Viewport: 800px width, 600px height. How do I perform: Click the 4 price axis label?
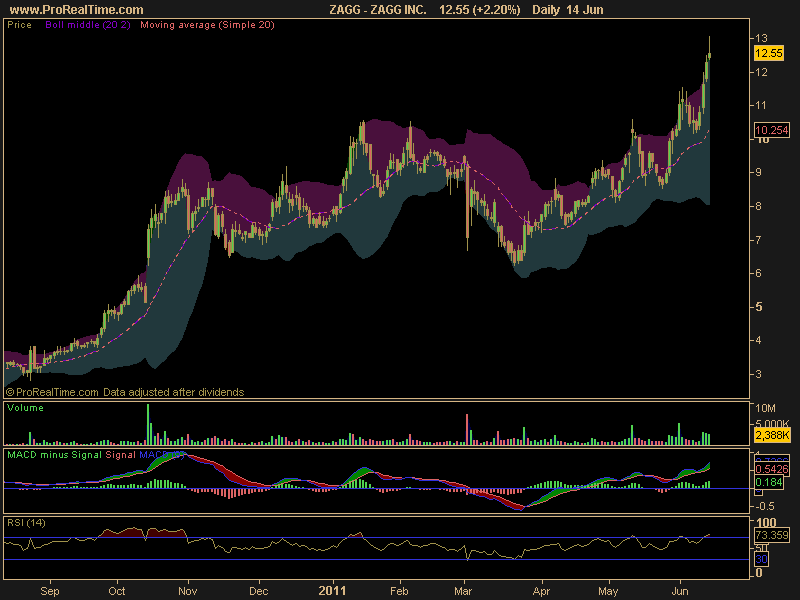(x=758, y=340)
